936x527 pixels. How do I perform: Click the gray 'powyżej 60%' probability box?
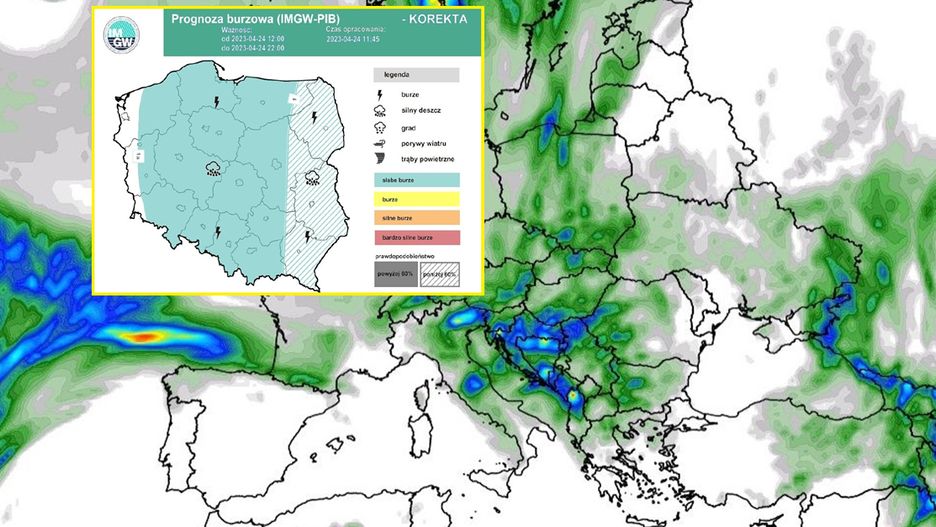[x=396, y=274]
